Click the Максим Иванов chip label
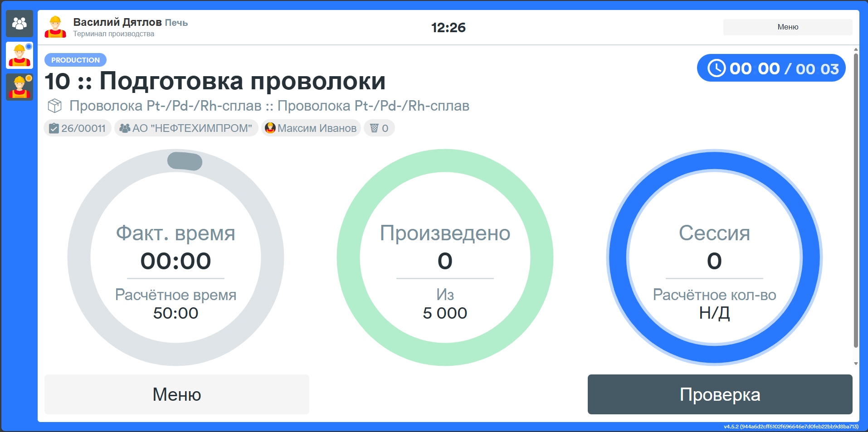The image size is (868, 432). (x=317, y=128)
